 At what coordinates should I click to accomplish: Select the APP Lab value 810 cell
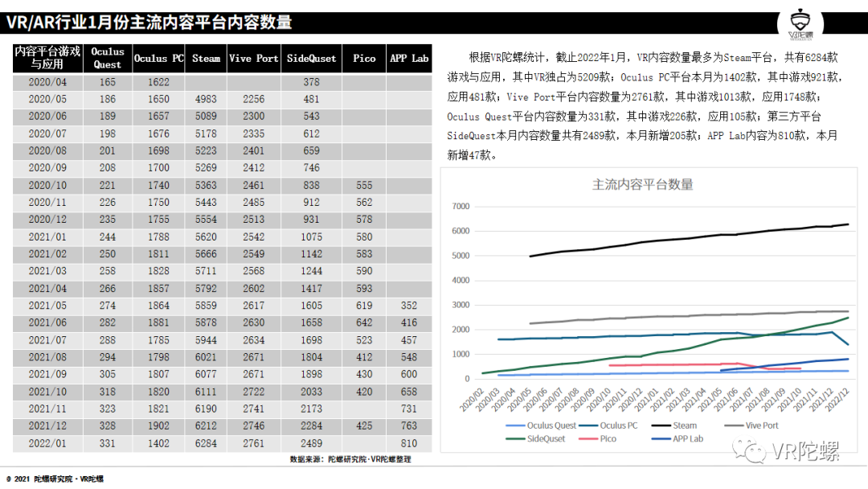(x=409, y=443)
